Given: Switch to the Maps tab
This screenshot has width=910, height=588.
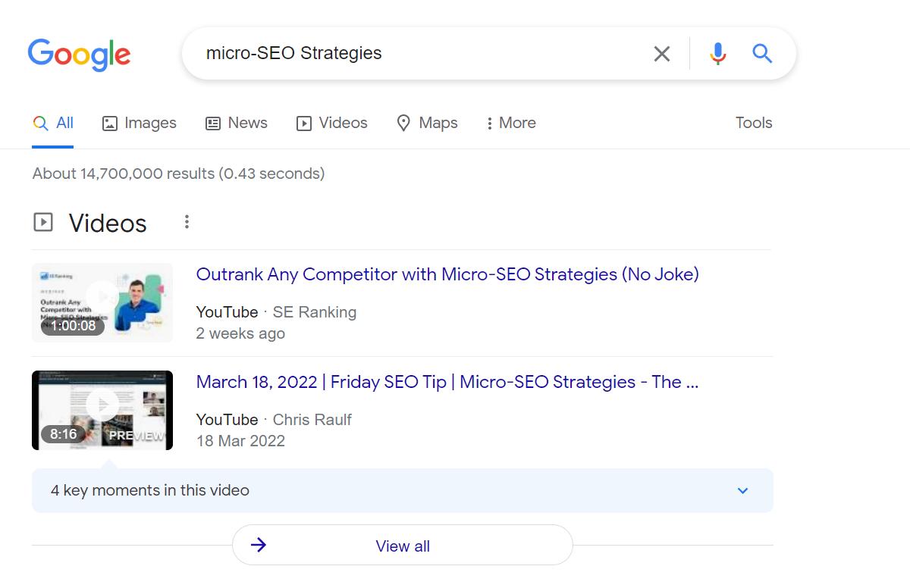Looking at the screenshot, I should (428, 123).
